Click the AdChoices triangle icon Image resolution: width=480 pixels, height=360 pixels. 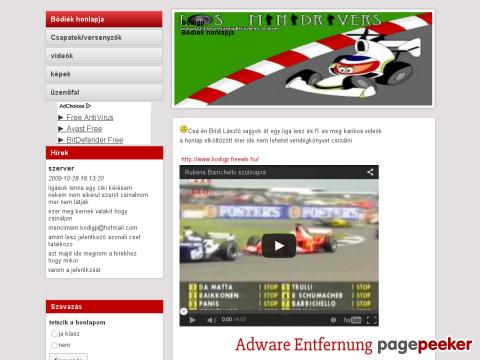[88, 106]
